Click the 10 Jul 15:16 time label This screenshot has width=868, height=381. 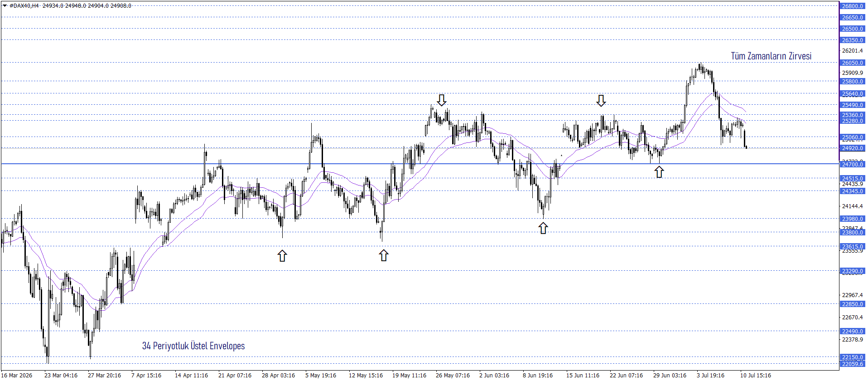pos(756,376)
